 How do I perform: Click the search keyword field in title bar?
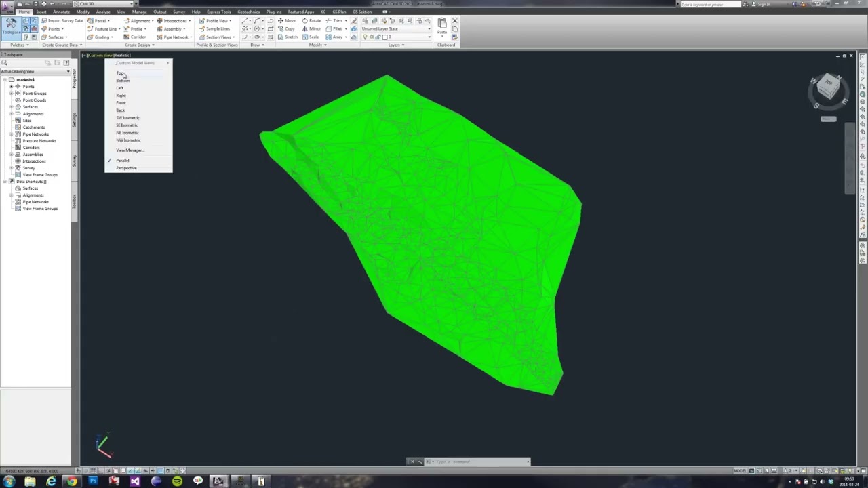[x=709, y=5]
